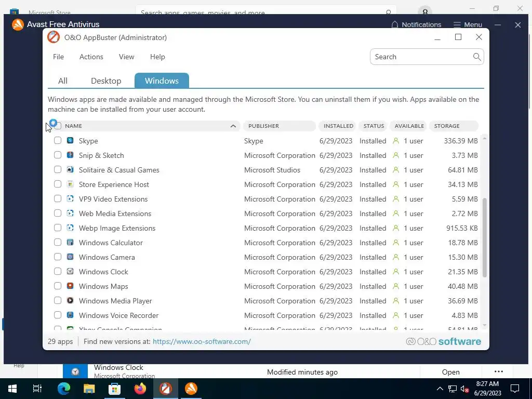Open the Avast hamburger Menu icon
The height and width of the screenshot is (399, 532).
(x=457, y=25)
